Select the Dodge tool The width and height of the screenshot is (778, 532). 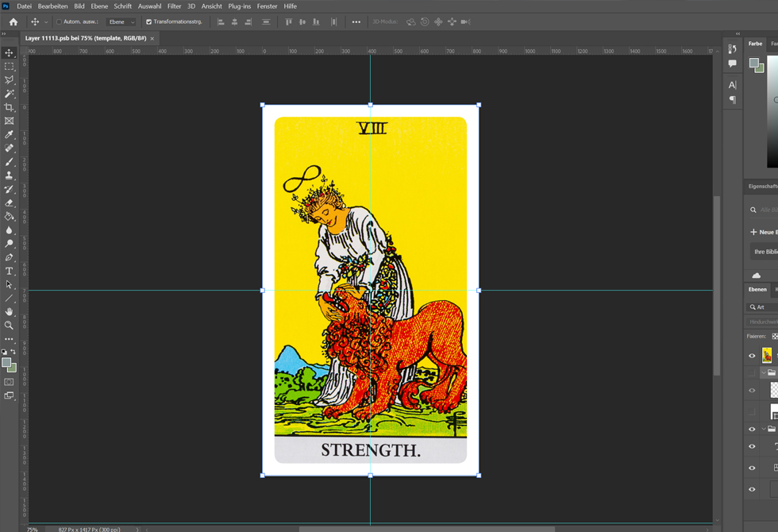click(x=9, y=244)
